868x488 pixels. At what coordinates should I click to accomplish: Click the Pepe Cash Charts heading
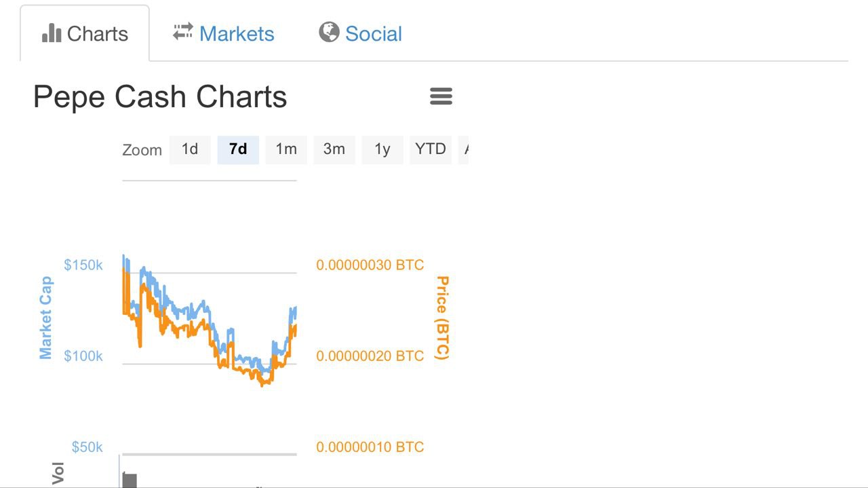click(160, 97)
